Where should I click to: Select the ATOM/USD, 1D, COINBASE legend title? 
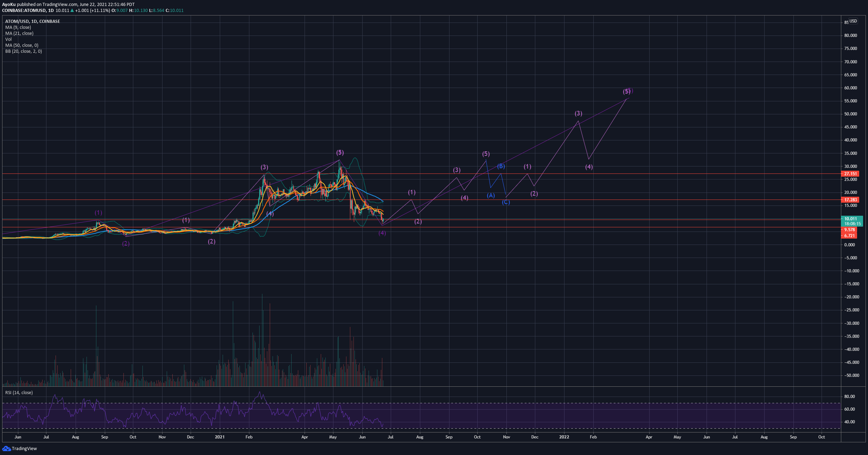pos(32,21)
